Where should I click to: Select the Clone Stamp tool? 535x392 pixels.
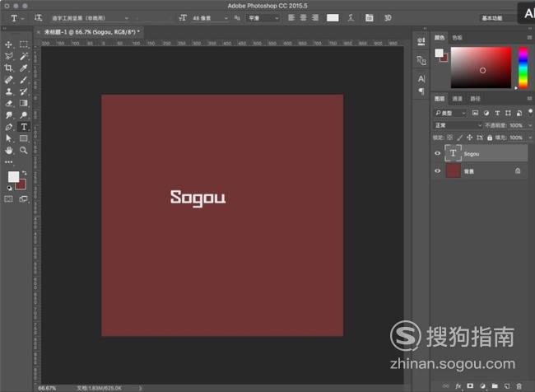tap(9, 91)
